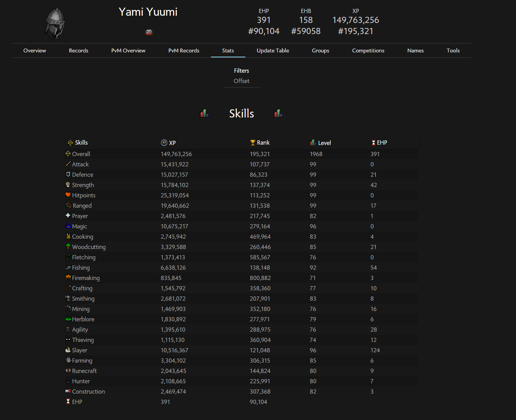Click the Herblore leaf icon
Screen dimensions: 516x420
click(x=68, y=319)
